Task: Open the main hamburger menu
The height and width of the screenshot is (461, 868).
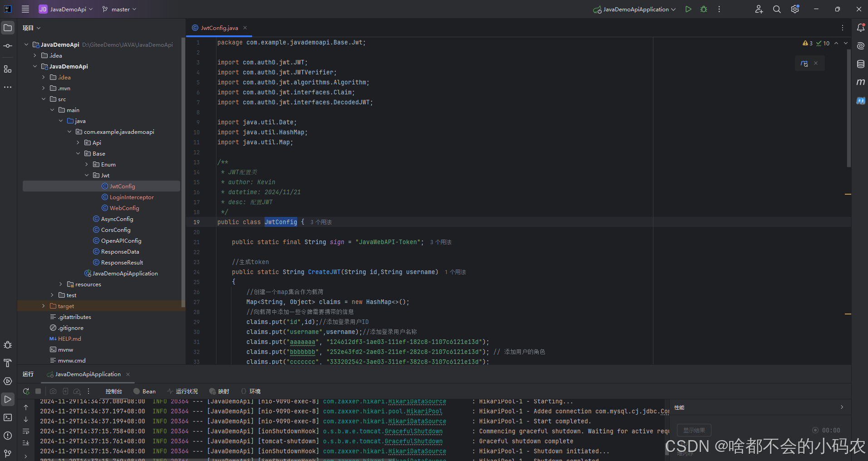Action: (x=25, y=9)
